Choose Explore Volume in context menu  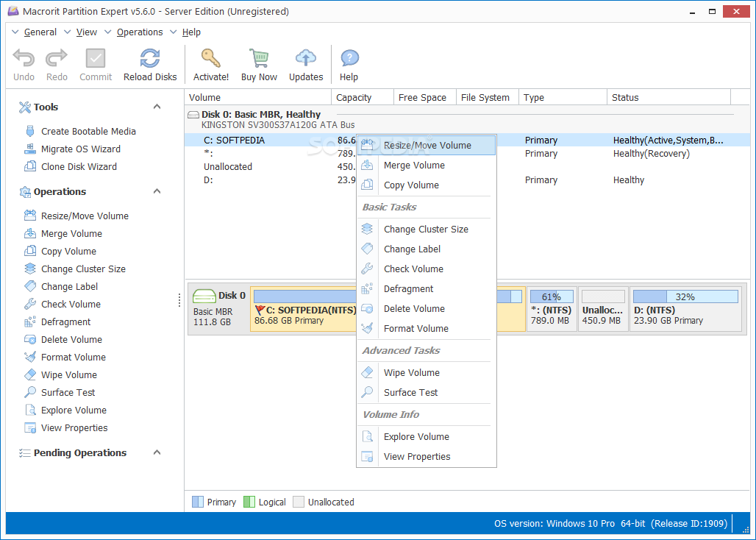[x=427, y=437]
